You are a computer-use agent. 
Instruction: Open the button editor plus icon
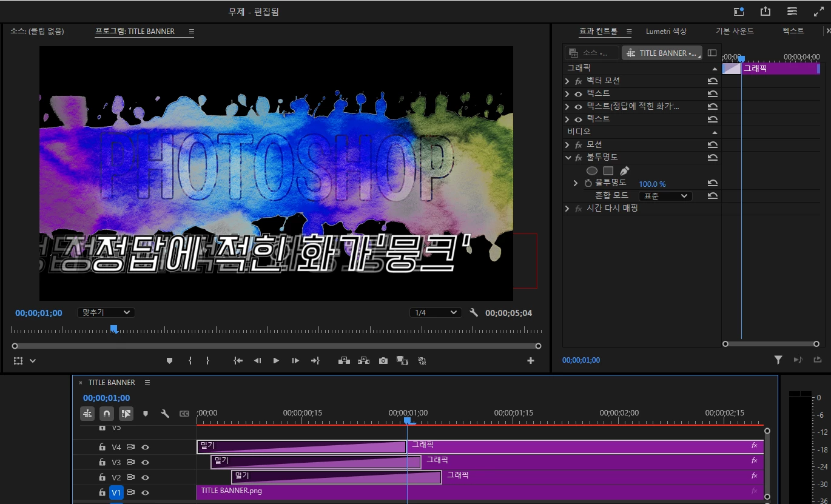pos(531,360)
